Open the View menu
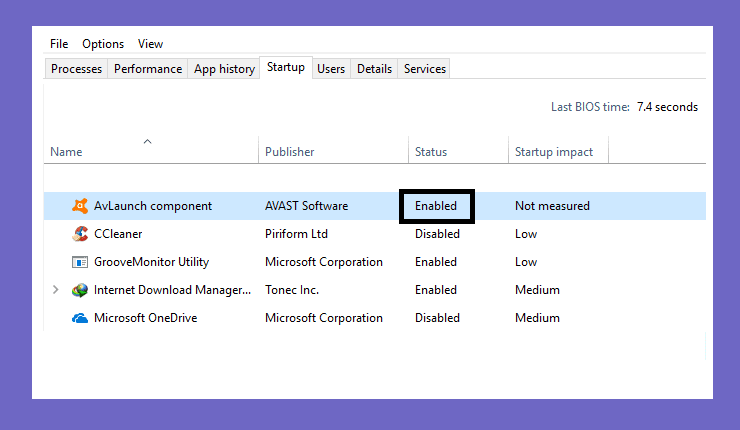The image size is (740, 430). point(150,44)
